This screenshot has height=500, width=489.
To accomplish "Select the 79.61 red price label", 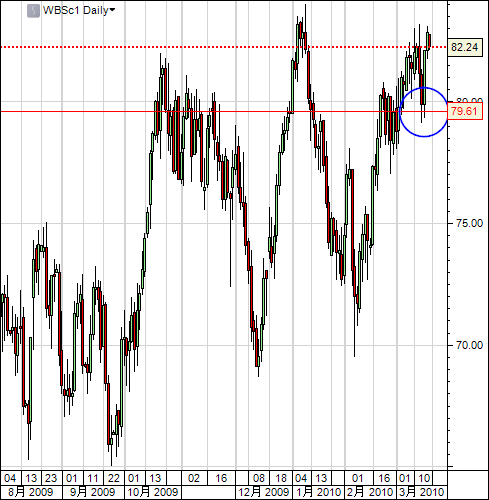I will 465,111.
